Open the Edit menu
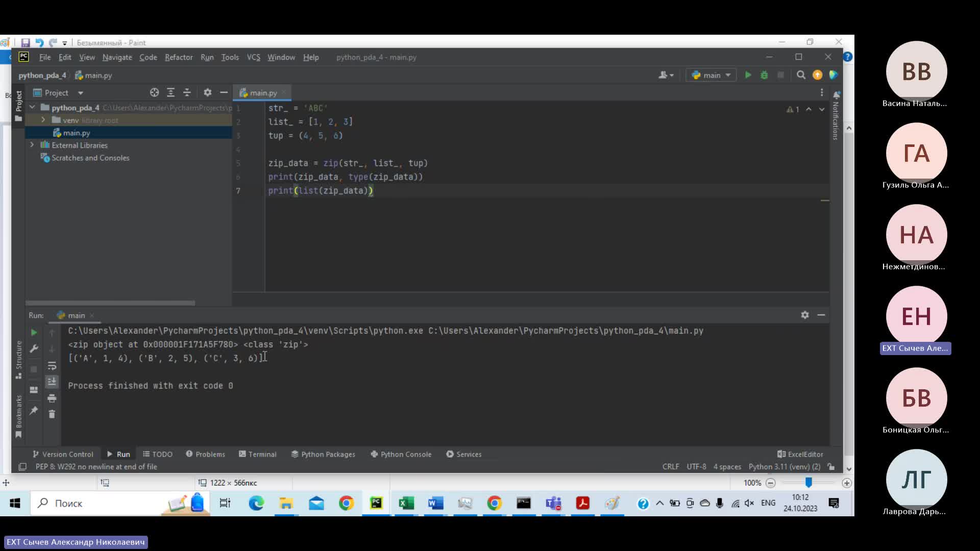The width and height of the screenshot is (980, 551). click(x=65, y=57)
